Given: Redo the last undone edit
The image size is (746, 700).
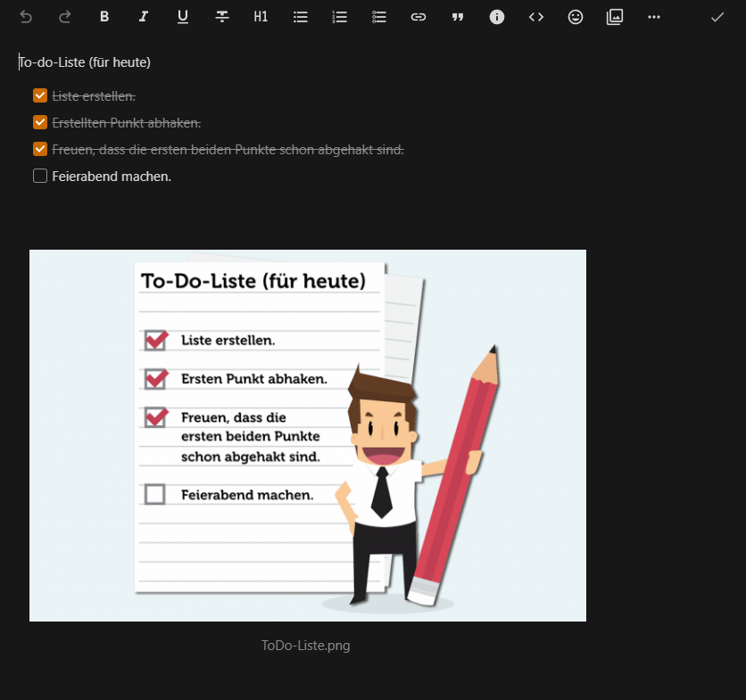Looking at the screenshot, I should [x=65, y=17].
